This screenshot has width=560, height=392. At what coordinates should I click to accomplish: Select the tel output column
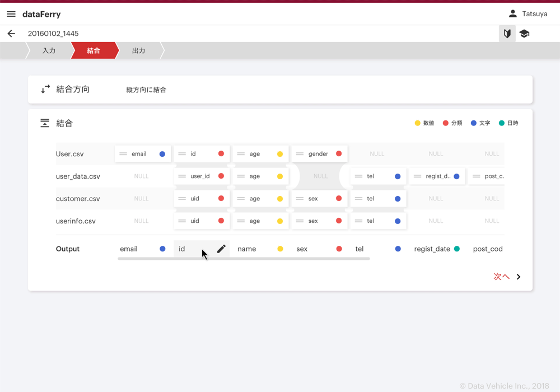point(378,249)
